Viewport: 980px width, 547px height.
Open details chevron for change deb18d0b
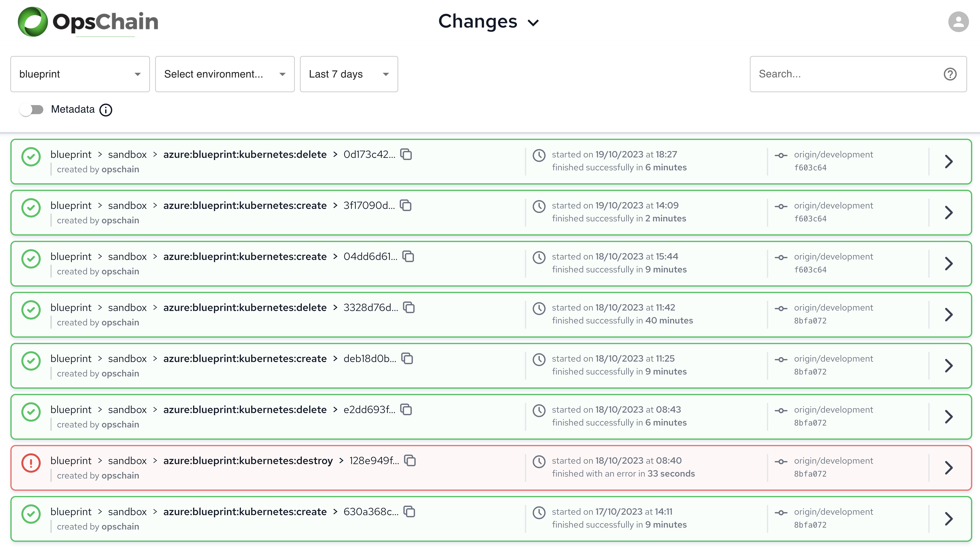pos(949,366)
